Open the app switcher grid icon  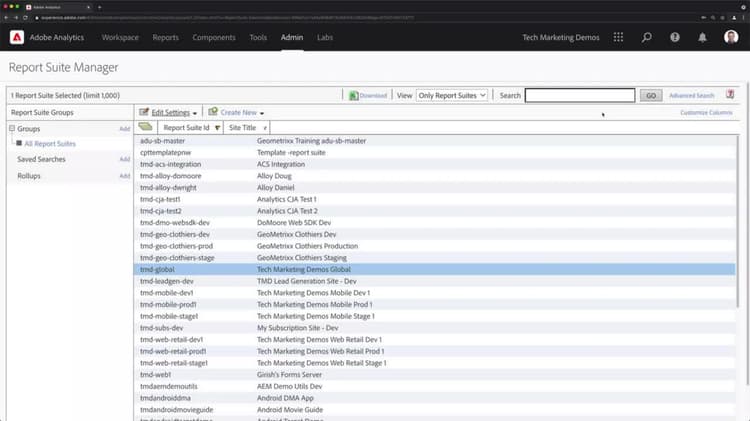[x=618, y=37]
